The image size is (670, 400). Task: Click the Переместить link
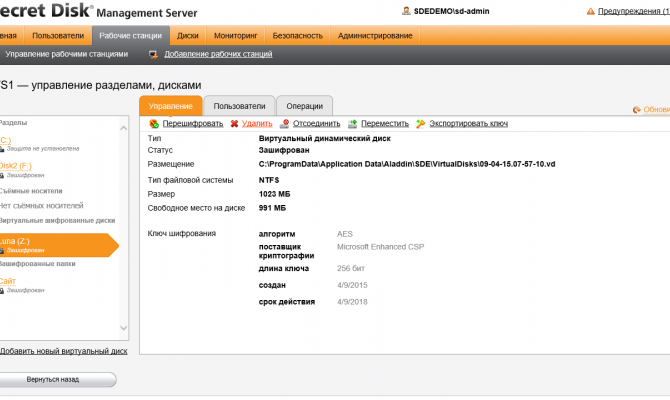coord(385,124)
